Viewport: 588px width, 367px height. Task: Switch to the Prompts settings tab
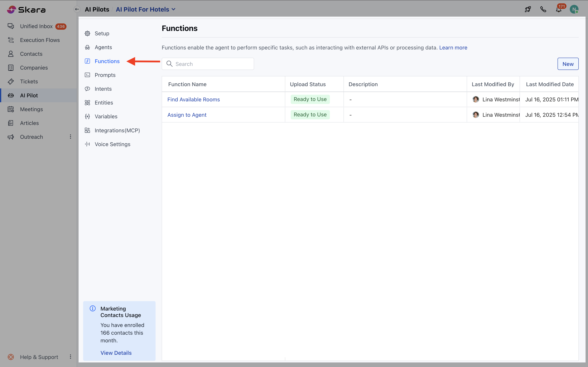pos(105,75)
